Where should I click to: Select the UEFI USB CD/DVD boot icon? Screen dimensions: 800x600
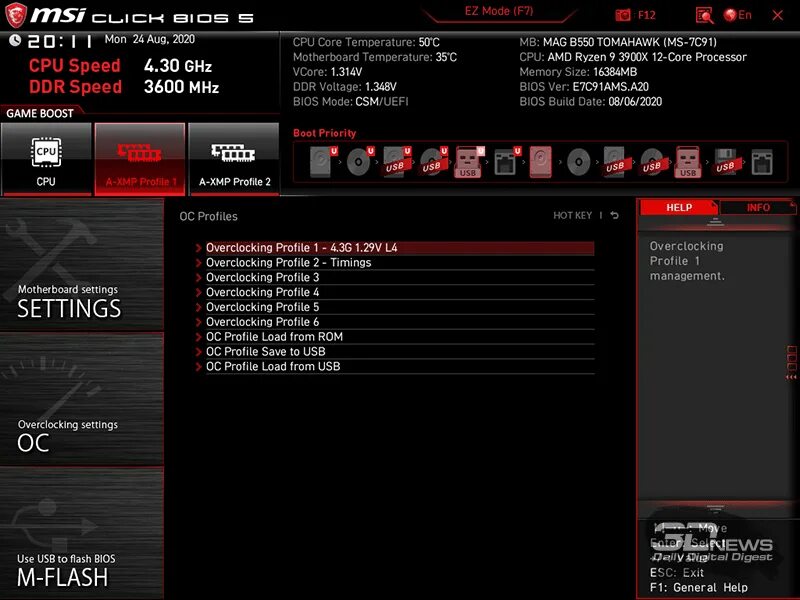(x=434, y=162)
